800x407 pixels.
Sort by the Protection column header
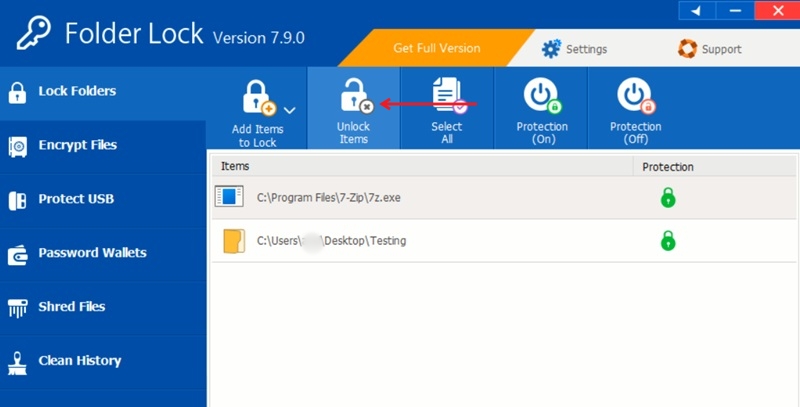point(714,166)
